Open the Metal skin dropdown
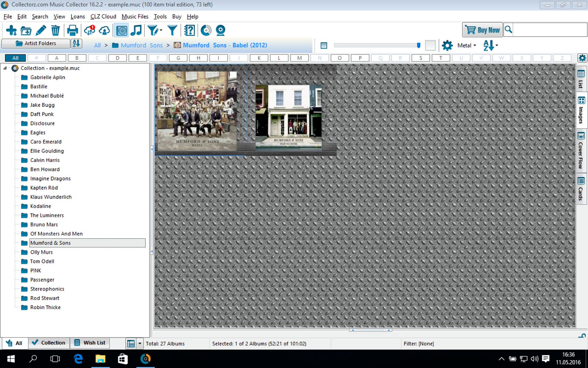This screenshot has height=368, width=588. tap(467, 45)
